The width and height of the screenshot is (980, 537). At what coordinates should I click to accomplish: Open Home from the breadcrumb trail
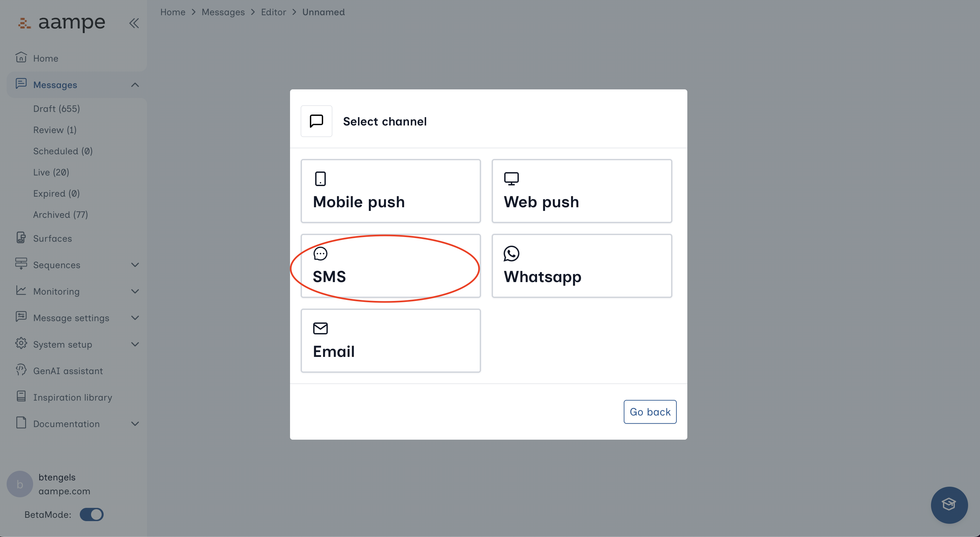[173, 12]
